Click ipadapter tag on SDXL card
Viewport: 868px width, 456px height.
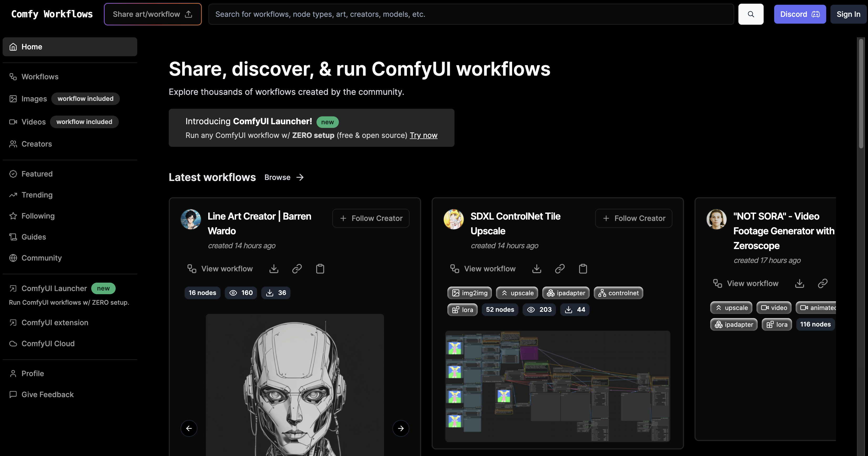point(566,293)
